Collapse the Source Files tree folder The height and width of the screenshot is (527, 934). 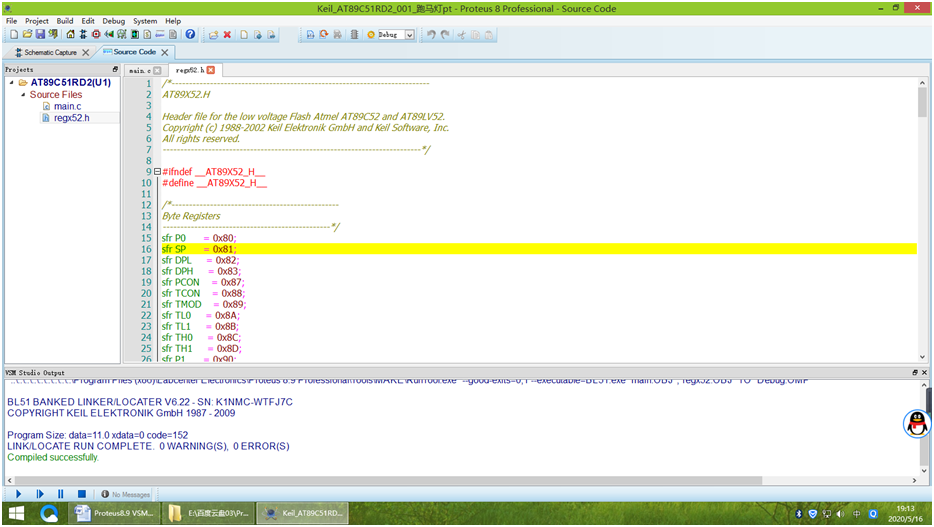coord(23,95)
